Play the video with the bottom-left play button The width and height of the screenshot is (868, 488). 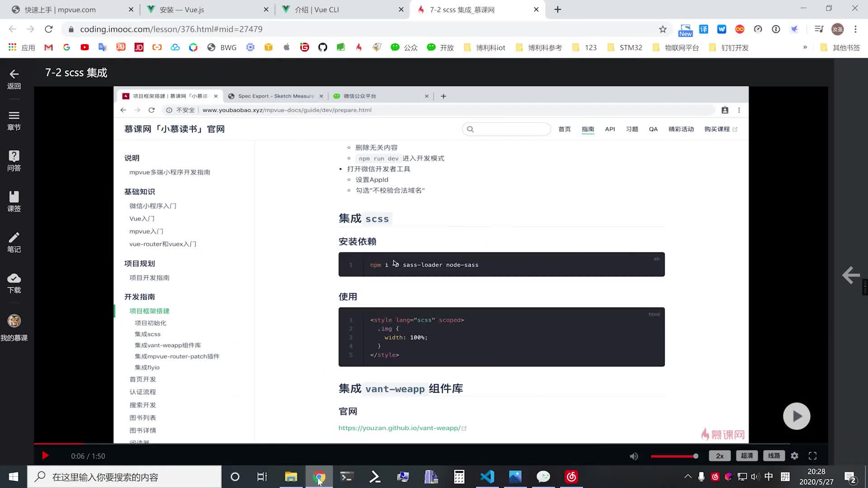45,455
